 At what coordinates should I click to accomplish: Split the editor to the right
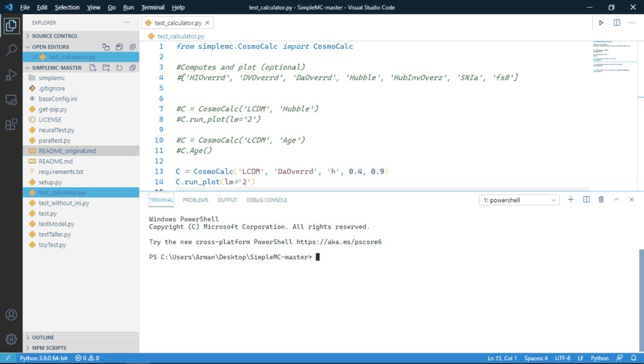[616, 23]
